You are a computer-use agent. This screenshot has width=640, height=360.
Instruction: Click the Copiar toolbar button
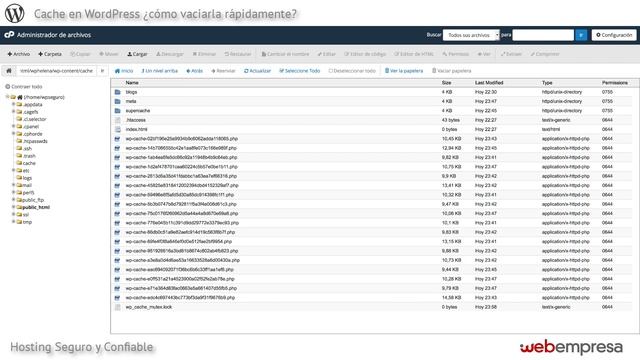click(80, 54)
